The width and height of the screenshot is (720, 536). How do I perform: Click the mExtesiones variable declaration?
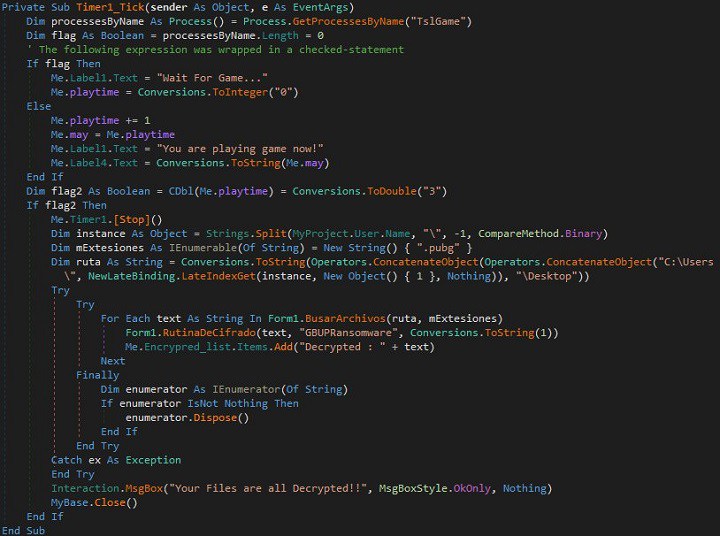pyautogui.click(x=262, y=248)
